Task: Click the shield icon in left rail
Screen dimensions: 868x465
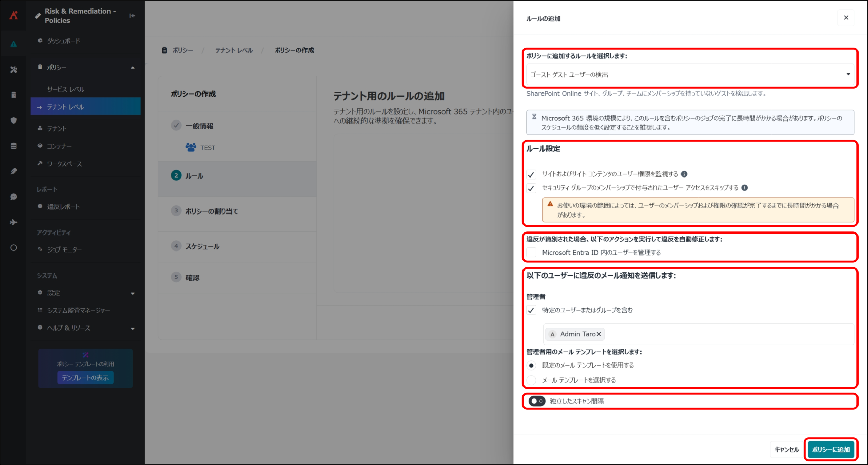Action: 14,120
